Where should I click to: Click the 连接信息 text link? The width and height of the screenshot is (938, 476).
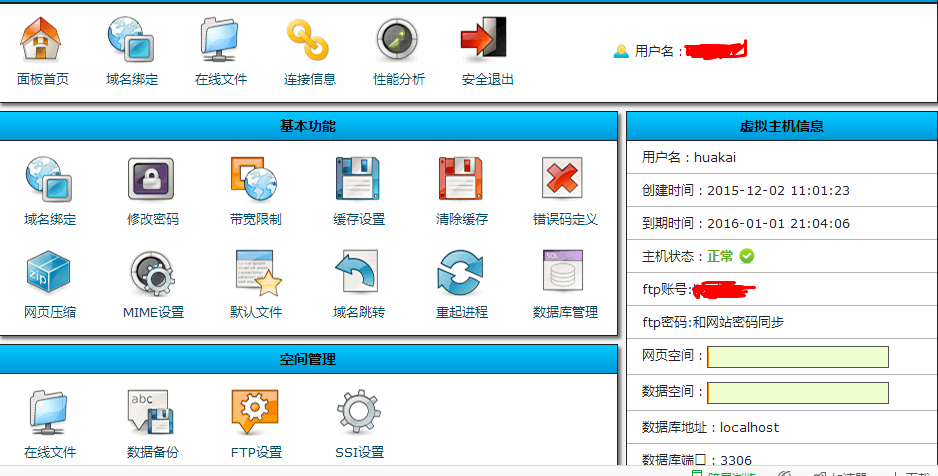click(x=310, y=79)
